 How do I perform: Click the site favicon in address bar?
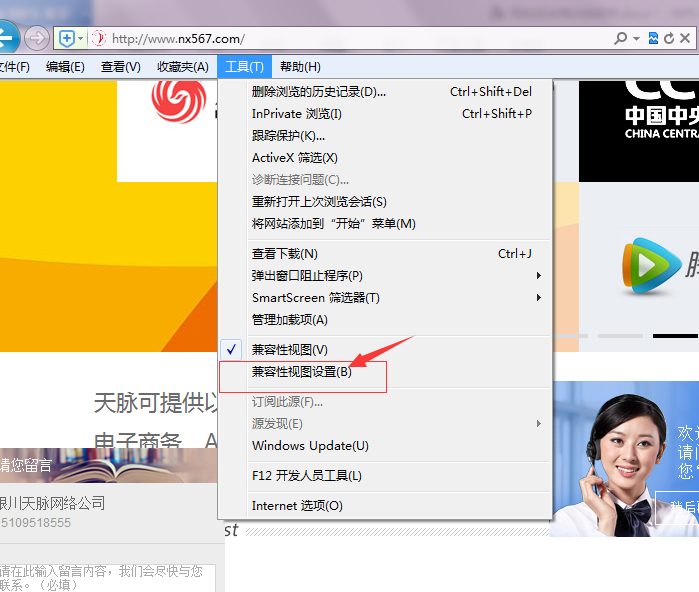pyautogui.click(x=98, y=39)
